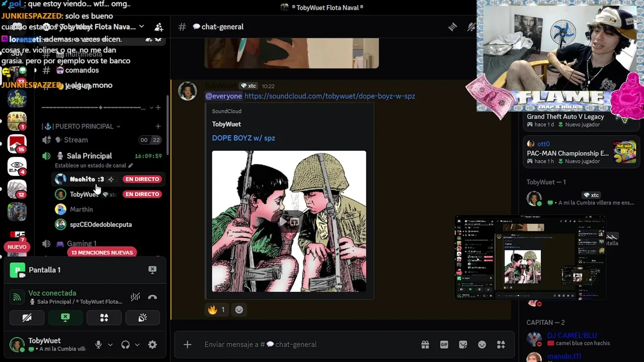Open the comandos text channel

(82, 70)
